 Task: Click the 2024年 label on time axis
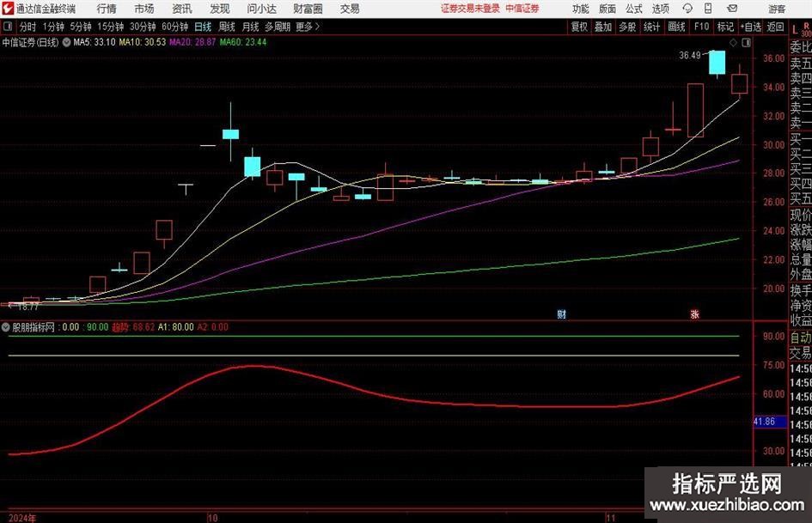pos(22,518)
